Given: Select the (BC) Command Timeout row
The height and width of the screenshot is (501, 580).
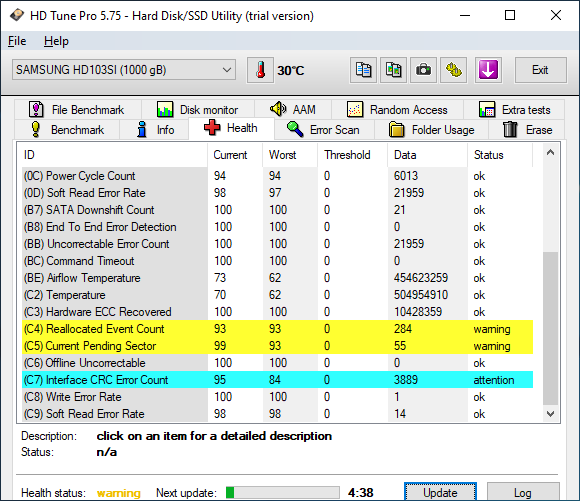Looking at the screenshot, I should pos(277,261).
